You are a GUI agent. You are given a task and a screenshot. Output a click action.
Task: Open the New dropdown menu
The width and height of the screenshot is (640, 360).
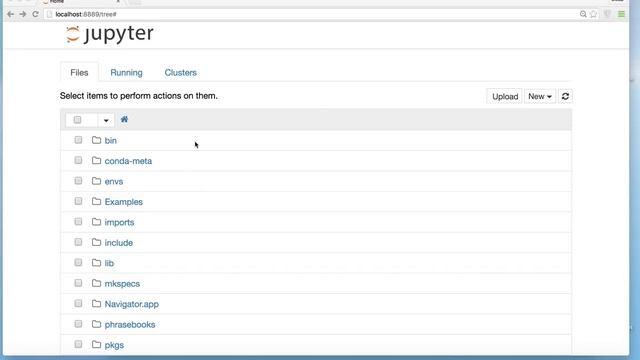point(540,96)
